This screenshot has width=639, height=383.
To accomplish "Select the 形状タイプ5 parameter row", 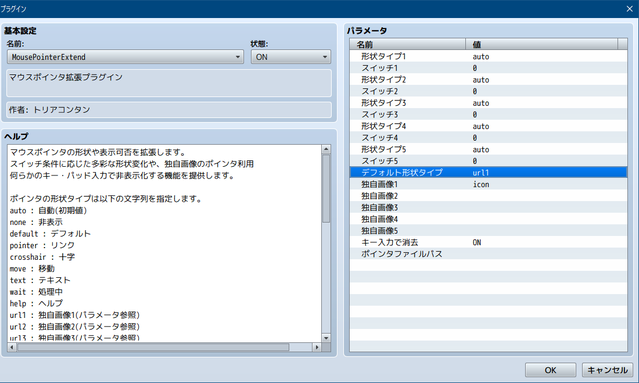I will (x=488, y=149).
